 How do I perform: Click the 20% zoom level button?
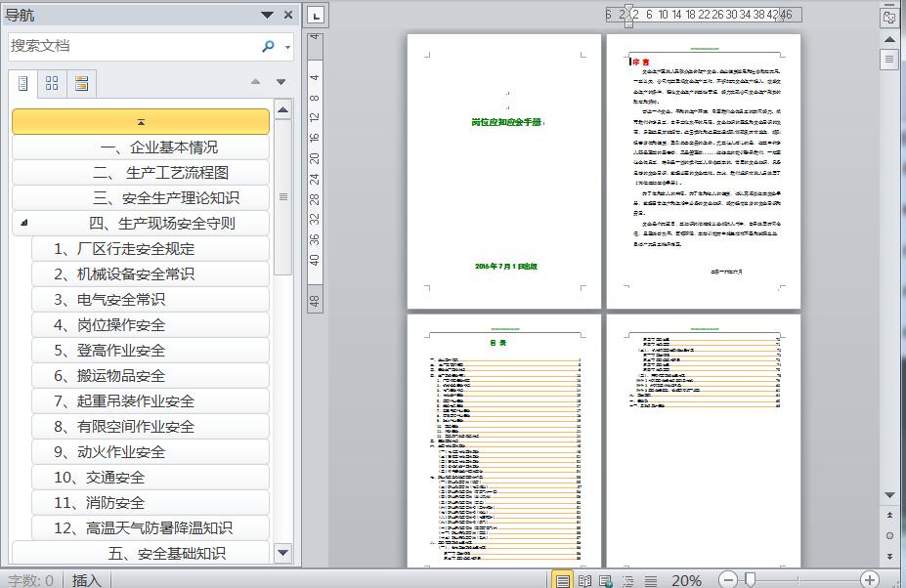pyautogui.click(x=686, y=580)
